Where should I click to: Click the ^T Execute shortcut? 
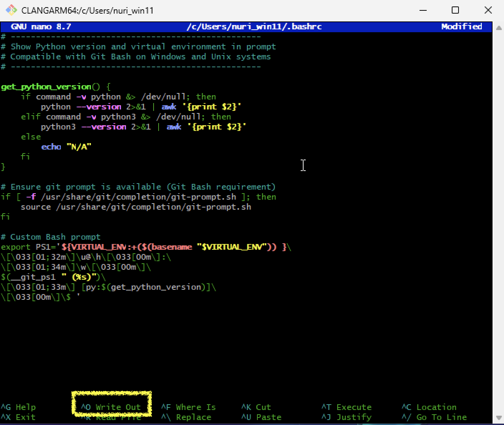click(x=346, y=407)
